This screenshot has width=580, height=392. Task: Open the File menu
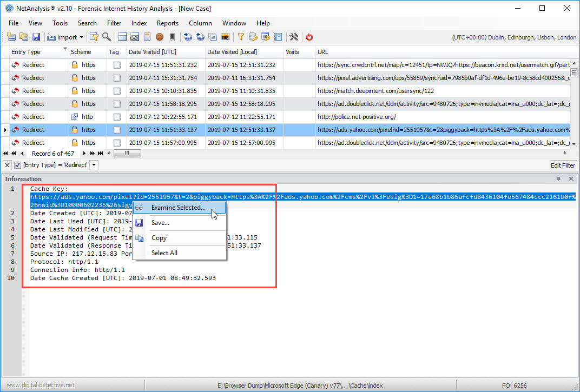14,23
